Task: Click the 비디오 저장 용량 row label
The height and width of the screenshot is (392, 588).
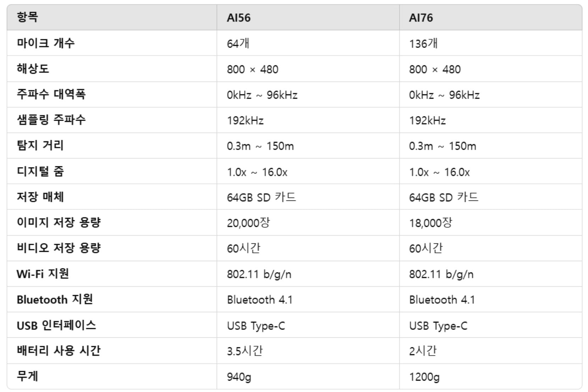Action: pyautogui.click(x=59, y=248)
